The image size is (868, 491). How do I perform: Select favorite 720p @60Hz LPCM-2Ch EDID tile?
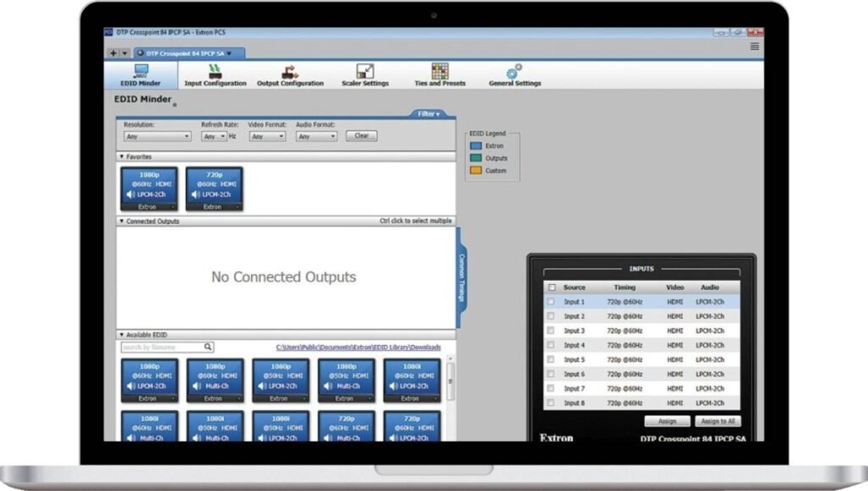coord(214,189)
